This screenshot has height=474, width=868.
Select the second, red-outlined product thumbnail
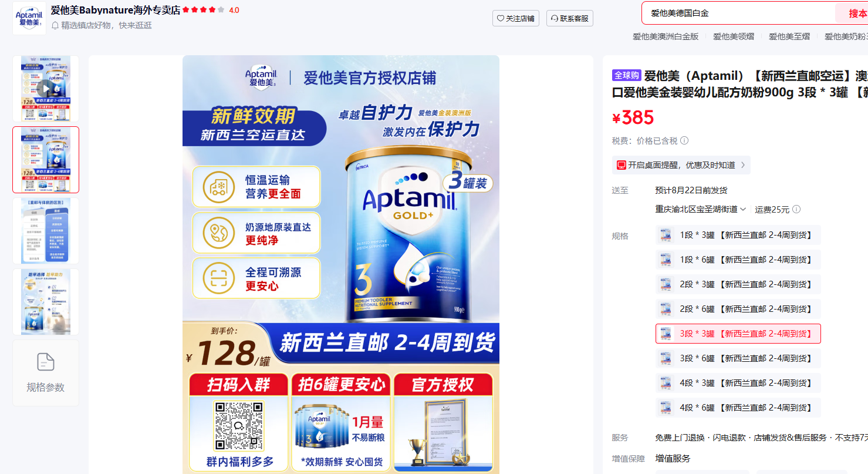pyautogui.click(x=46, y=160)
